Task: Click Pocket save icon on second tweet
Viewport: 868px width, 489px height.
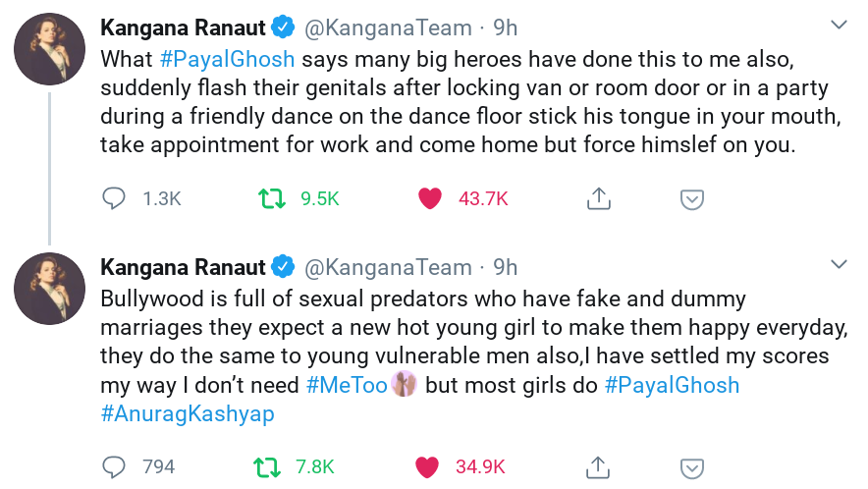Action: pos(692,466)
